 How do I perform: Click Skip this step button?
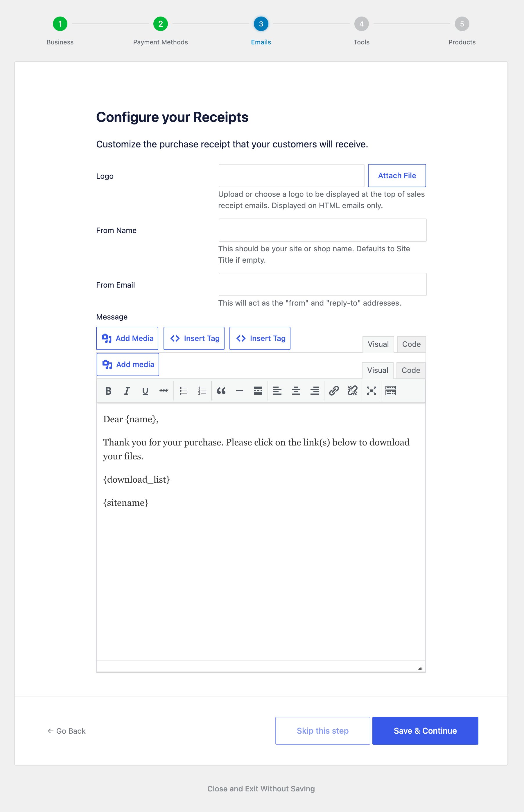(323, 731)
